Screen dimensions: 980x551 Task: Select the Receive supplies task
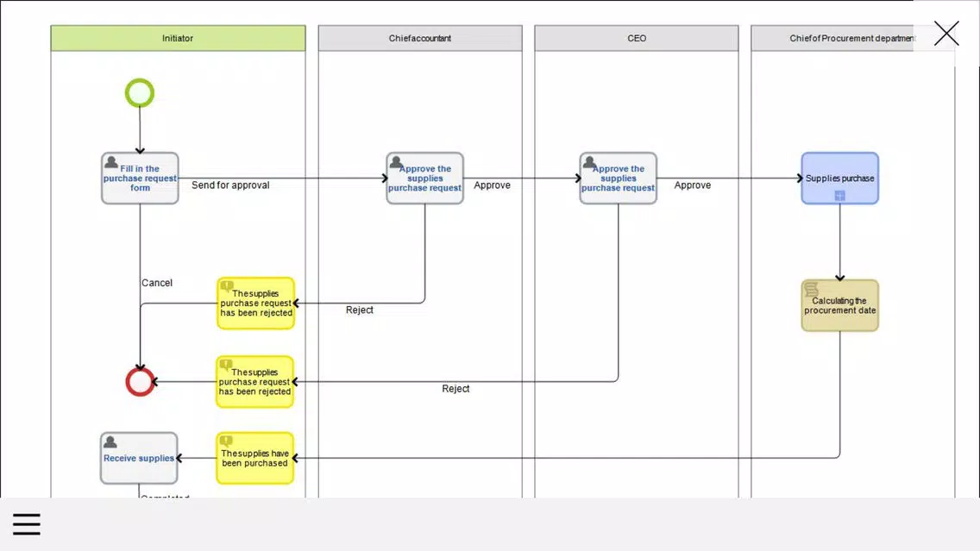coord(139,458)
